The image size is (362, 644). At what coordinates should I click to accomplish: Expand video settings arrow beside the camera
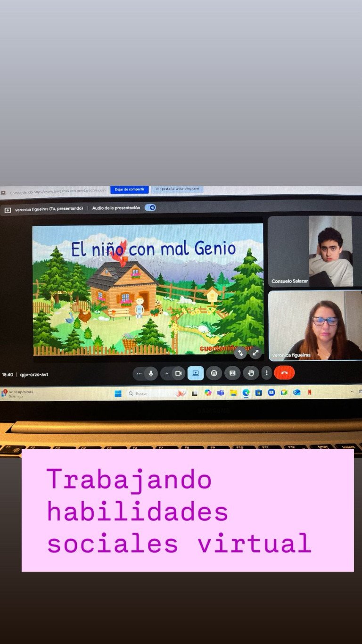(166, 373)
